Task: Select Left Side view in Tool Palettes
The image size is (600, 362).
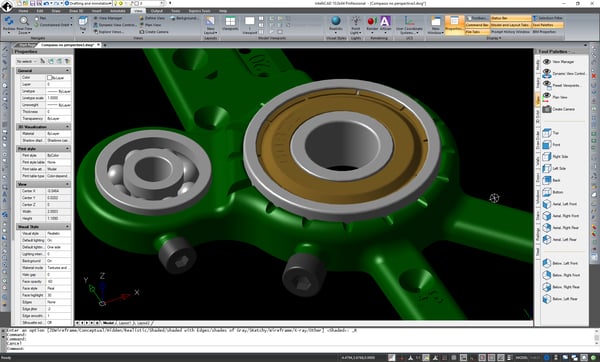Action: tap(554, 168)
